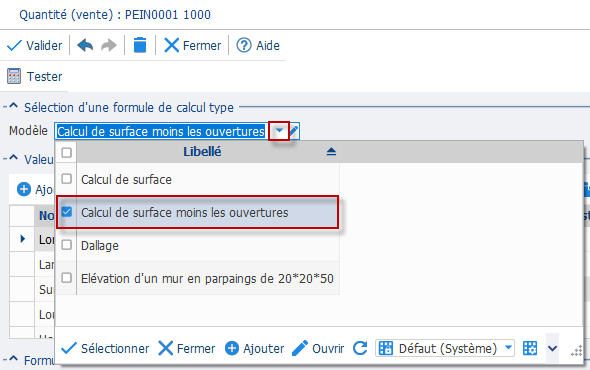The image size is (590, 370).
Task: Click the refresh icon in dropdown footer
Action: coord(360,348)
